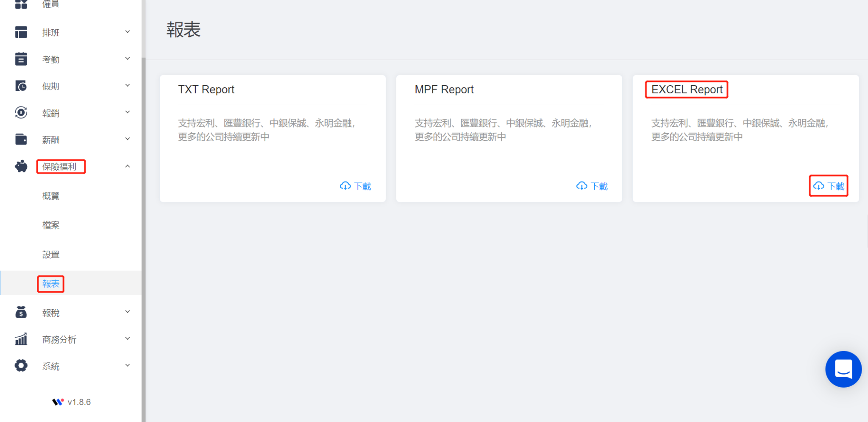Screen dimensions: 868x422
Task: Select the 保險福利 piggy bank icon
Action: point(21,166)
